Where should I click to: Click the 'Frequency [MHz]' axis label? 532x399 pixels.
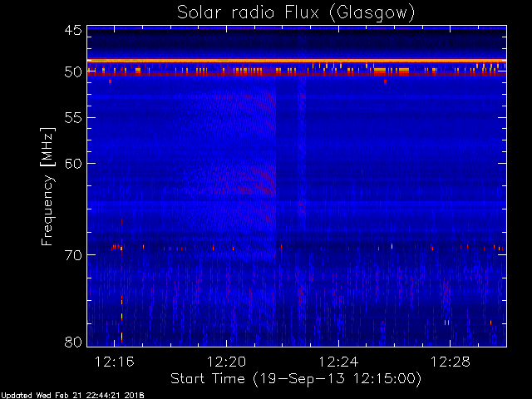47,186
